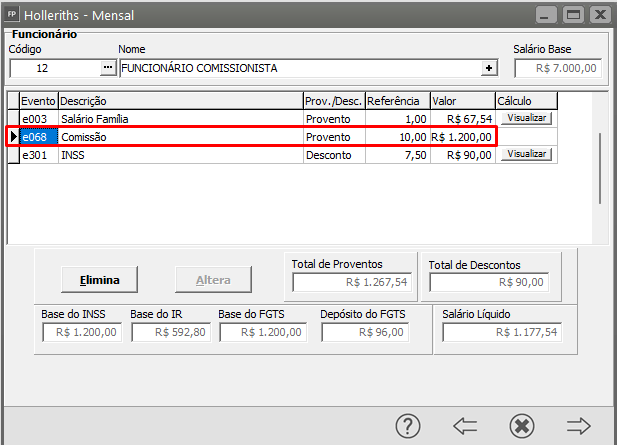The height and width of the screenshot is (445, 617).
Task: Open employee code lookup ellipsis button
Action: [108, 68]
